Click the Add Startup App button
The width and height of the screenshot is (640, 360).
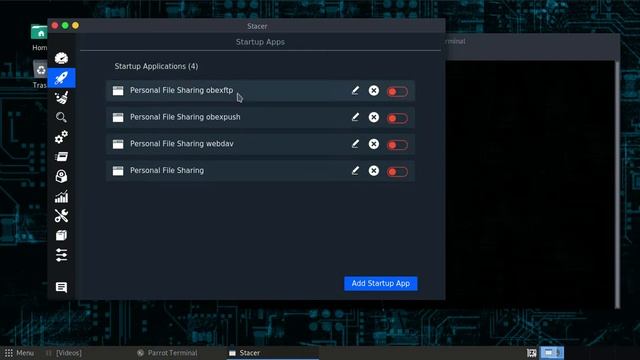(x=380, y=283)
